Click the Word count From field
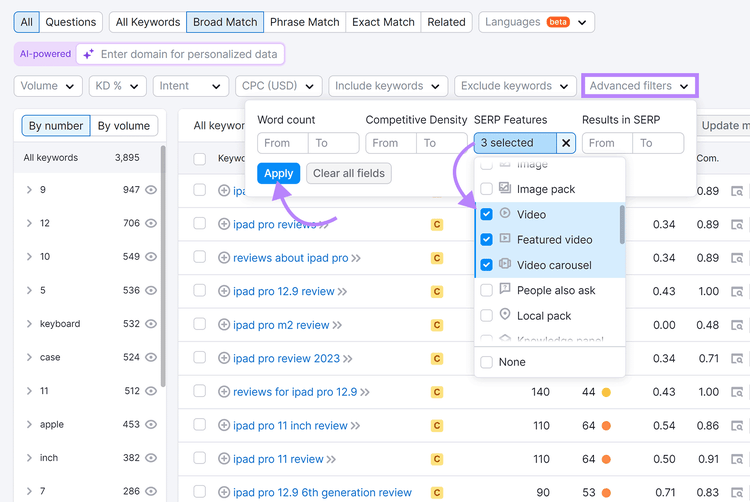This screenshot has height=502, width=750. 283,143
